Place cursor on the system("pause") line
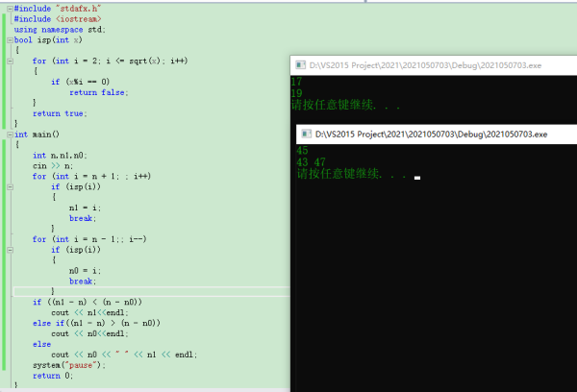577x392 pixels. coord(68,365)
